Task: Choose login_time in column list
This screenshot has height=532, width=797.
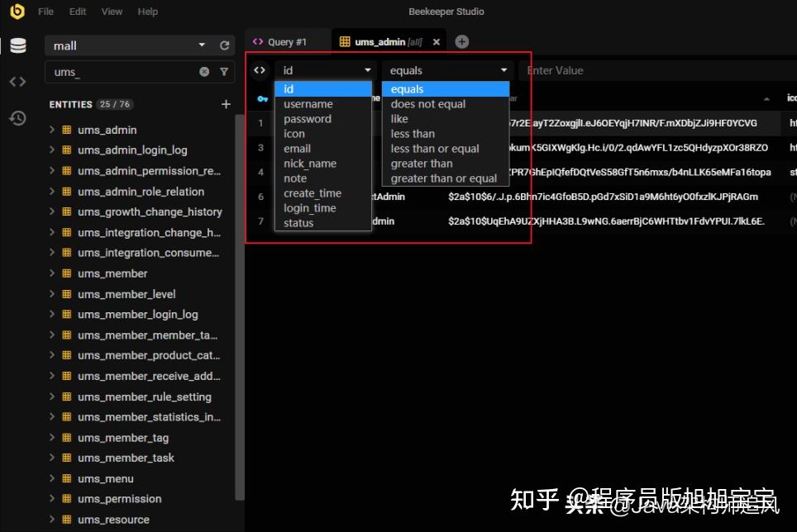Action: [322, 208]
